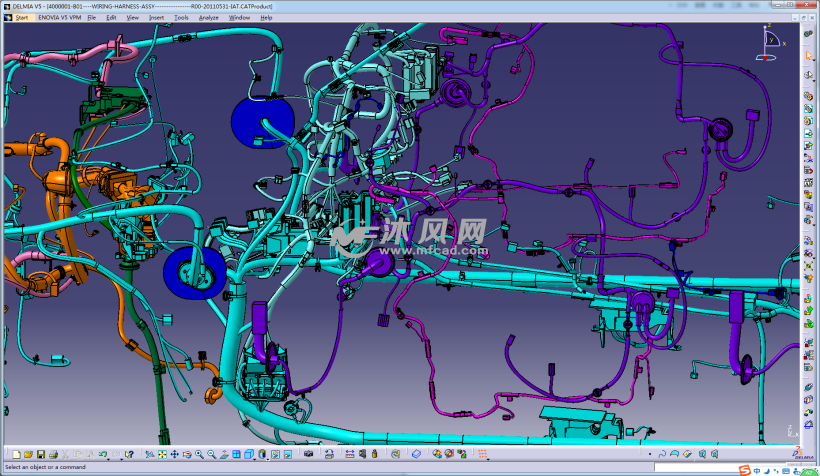Open the ENOVIA V5 VPM menu
Viewport: 820px width, 476px height.
(59, 18)
